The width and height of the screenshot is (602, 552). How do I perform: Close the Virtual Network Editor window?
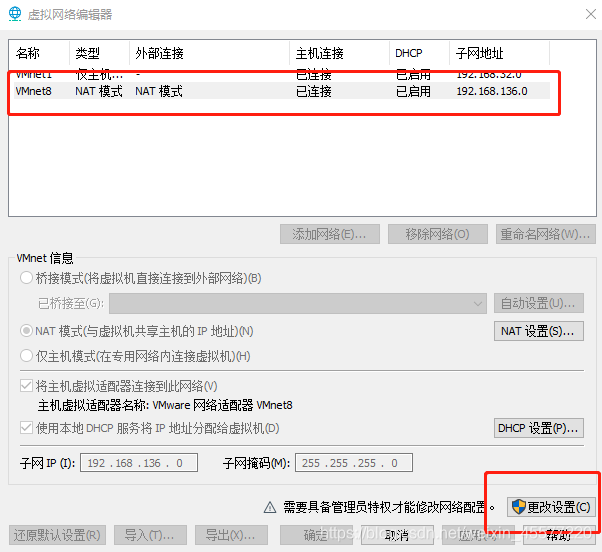click(591, 14)
